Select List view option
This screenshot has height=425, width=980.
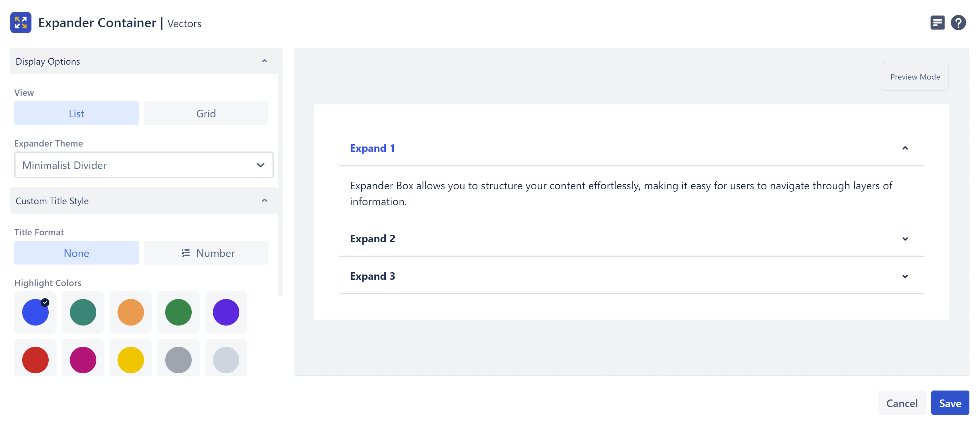[x=76, y=113]
